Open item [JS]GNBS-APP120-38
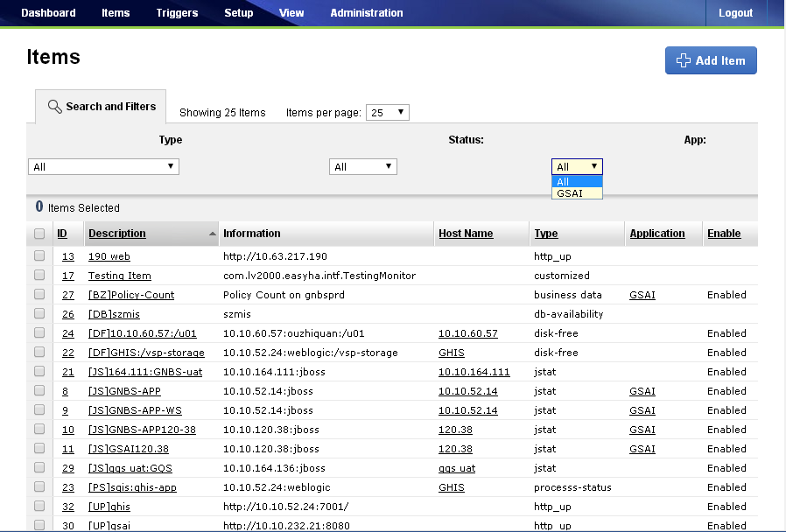Viewport: 786px width, 532px height. pyautogui.click(x=142, y=430)
